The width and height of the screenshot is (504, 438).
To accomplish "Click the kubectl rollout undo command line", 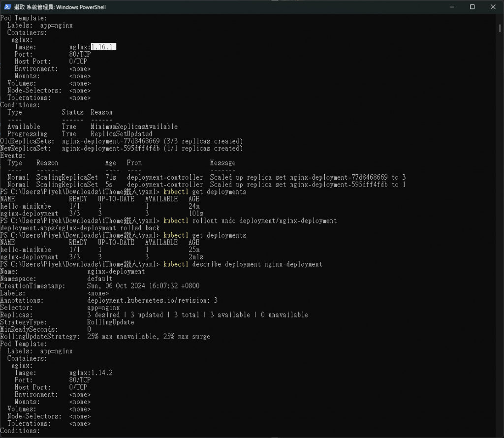I will pyautogui.click(x=250, y=221).
